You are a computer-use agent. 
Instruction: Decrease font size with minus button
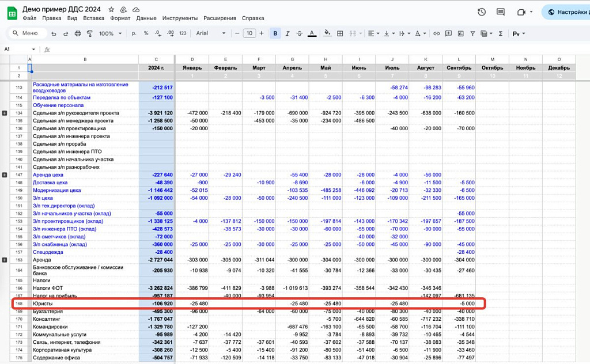tap(237, 33)
